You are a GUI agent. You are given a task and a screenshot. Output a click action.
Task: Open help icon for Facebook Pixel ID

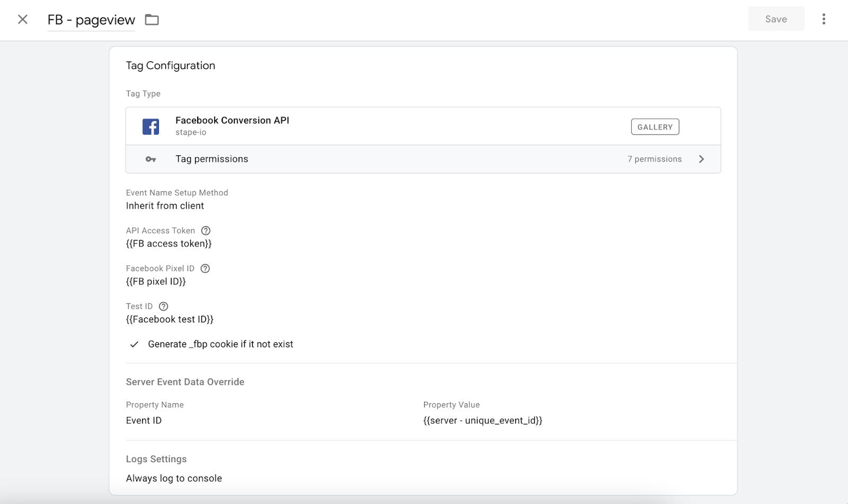[x=205, y=268]
